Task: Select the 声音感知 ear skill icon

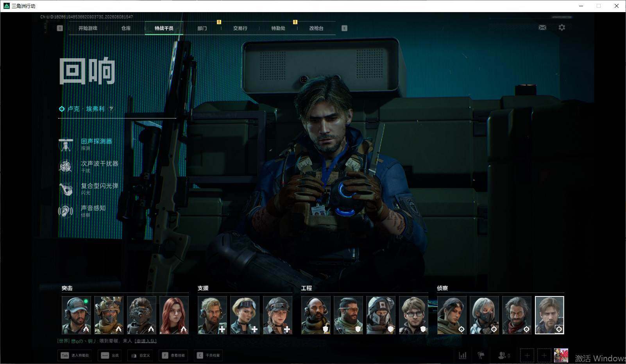Action: (x=66, y=211)
